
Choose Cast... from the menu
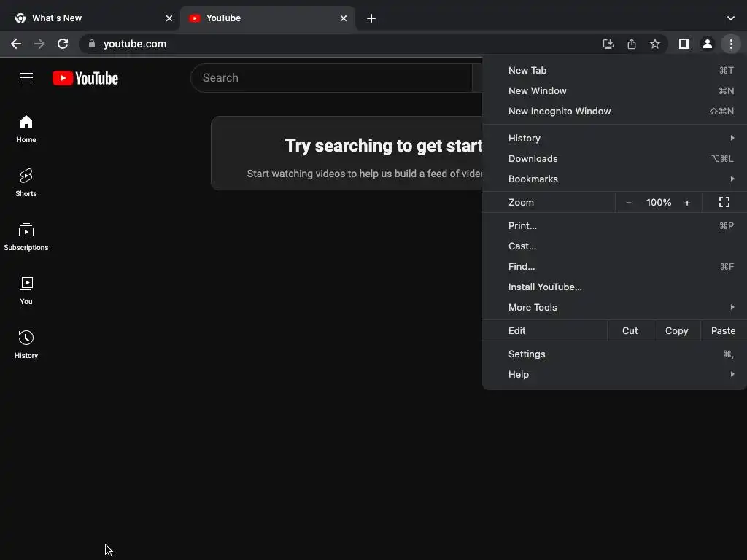pos(614,246)
